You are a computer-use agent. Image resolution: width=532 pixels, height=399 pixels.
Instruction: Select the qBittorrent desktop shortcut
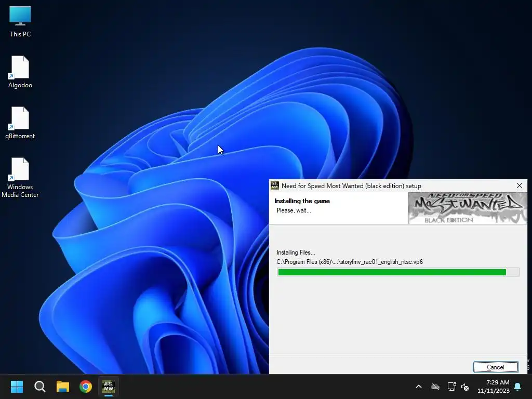(20, 123)
